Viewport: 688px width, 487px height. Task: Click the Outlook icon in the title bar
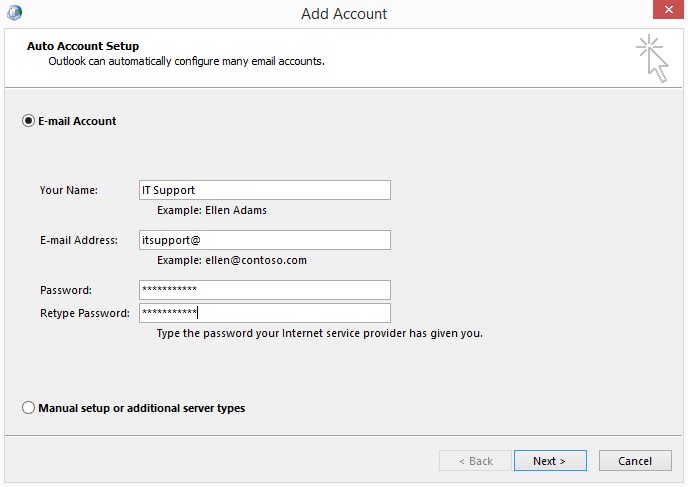14,12
